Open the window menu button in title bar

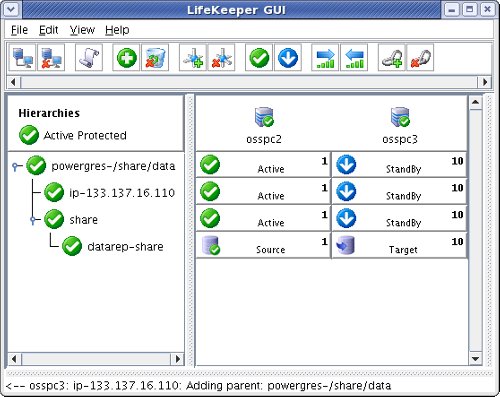(10, 9)
